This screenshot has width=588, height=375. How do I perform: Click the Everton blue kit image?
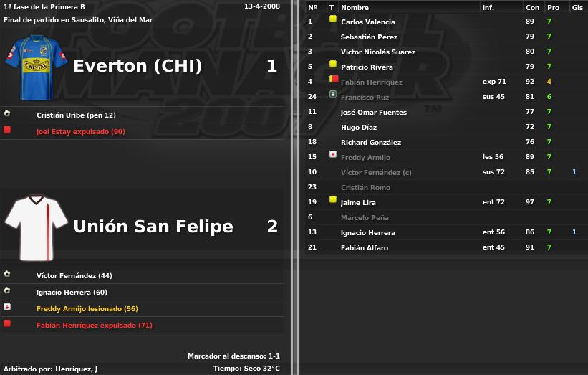pos(37,67)
